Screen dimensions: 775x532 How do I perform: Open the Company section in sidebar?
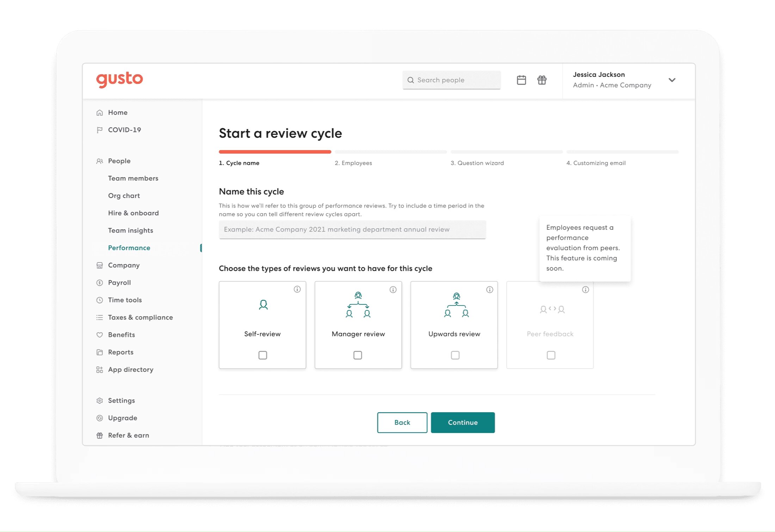(124, 265)
